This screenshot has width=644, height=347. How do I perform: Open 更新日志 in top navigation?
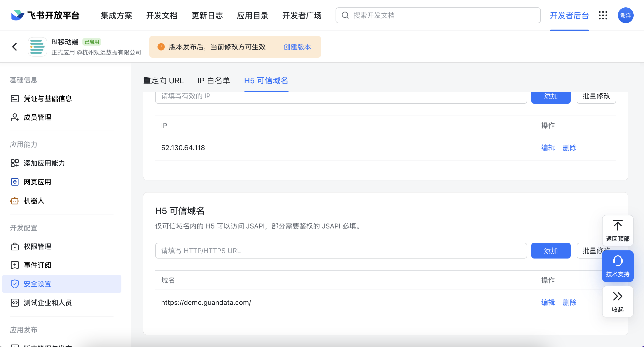[207, 15]
